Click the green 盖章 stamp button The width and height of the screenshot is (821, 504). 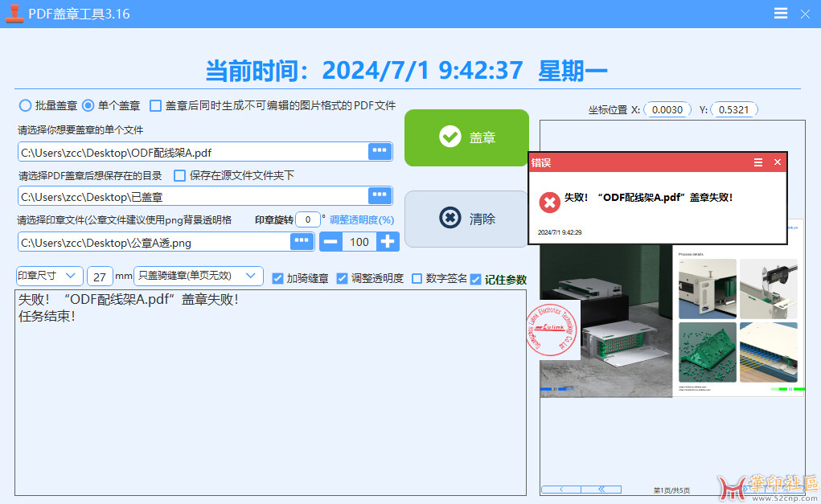pyautogui.click(x=466, y=137)
